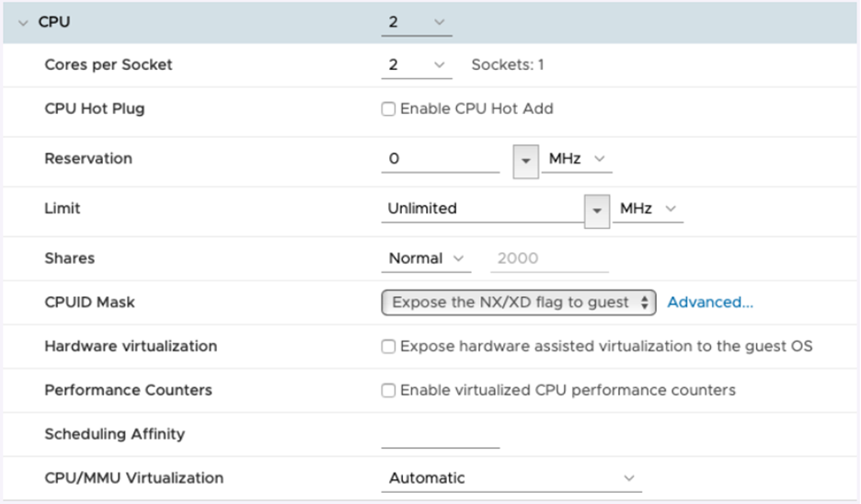Collapse the CPU section chevron
861x504 pixels.
(x=23, y=22)
